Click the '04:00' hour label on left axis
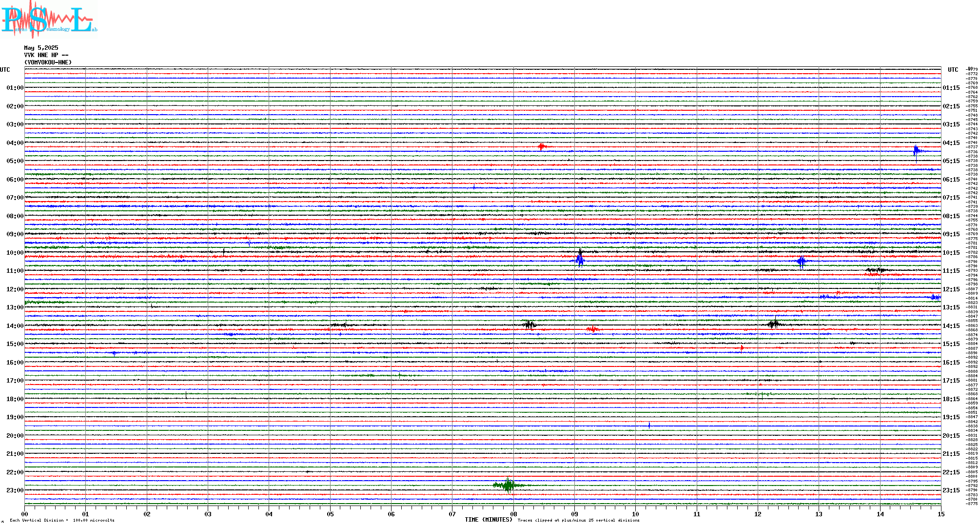Viewport: 980px width, 527px height. click(x=15, y=143)
